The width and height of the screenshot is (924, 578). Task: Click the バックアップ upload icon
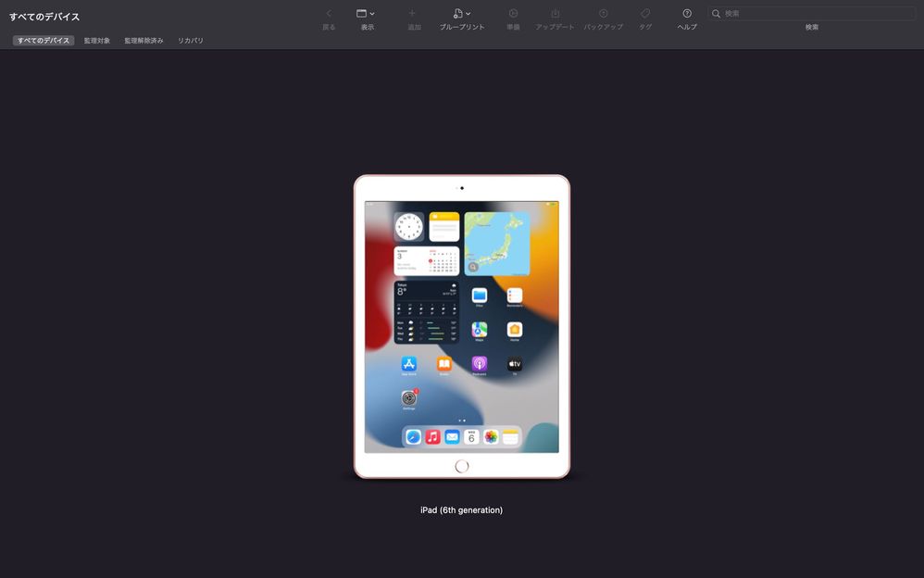point(604,13)
